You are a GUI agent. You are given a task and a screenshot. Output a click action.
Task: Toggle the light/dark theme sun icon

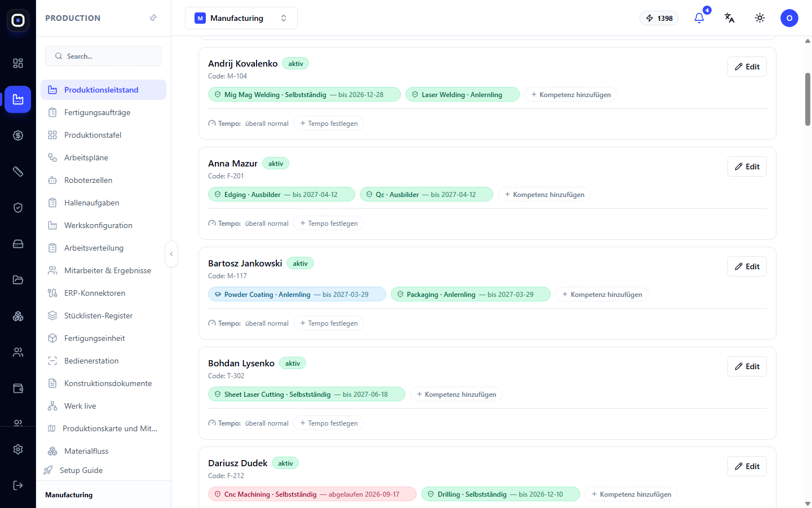click(760, 18)
